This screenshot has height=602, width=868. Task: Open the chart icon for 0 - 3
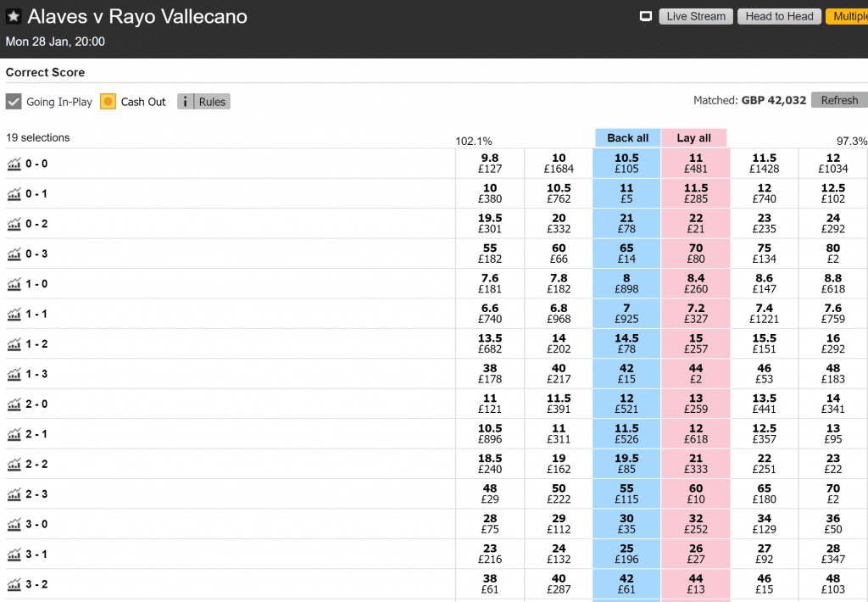click(x=14, y=254)
